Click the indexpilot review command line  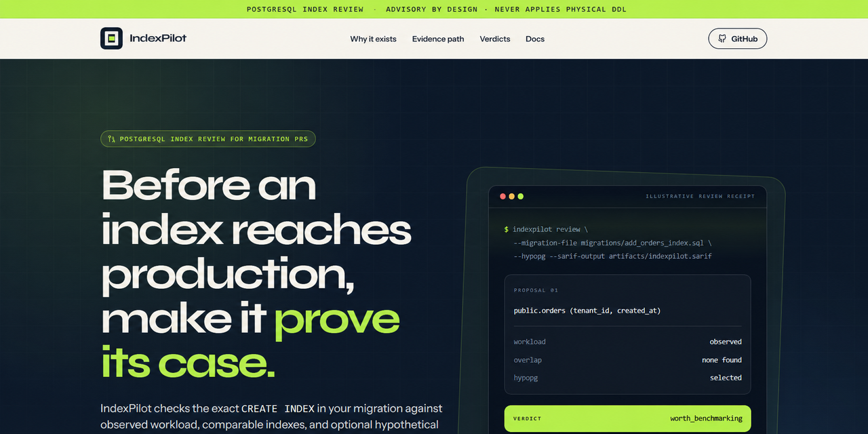[x=546, y=229]
